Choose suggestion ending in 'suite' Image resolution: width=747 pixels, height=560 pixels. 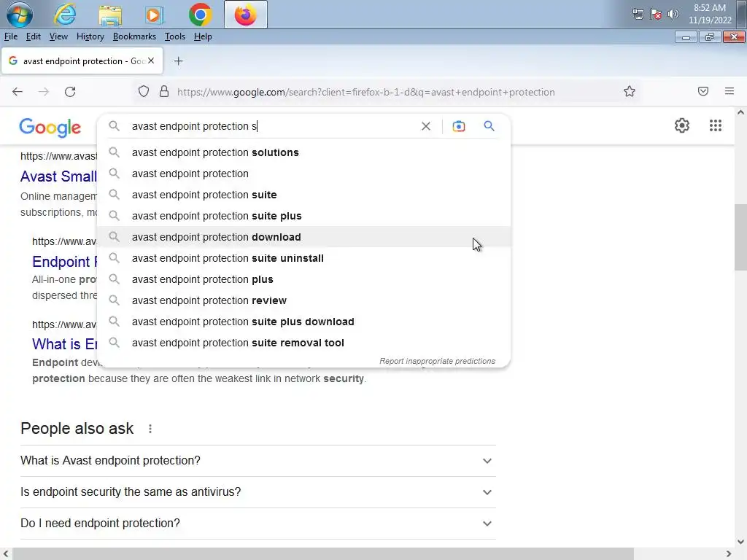point(303,195)
